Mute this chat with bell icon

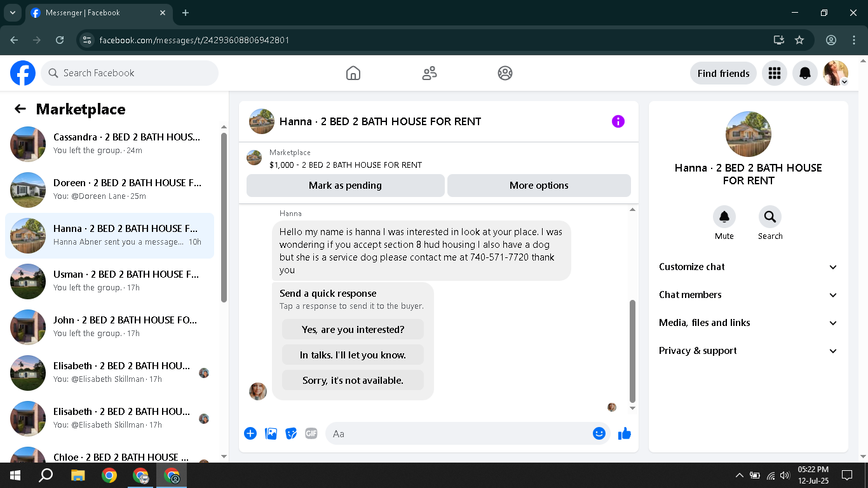coord(724,217)
